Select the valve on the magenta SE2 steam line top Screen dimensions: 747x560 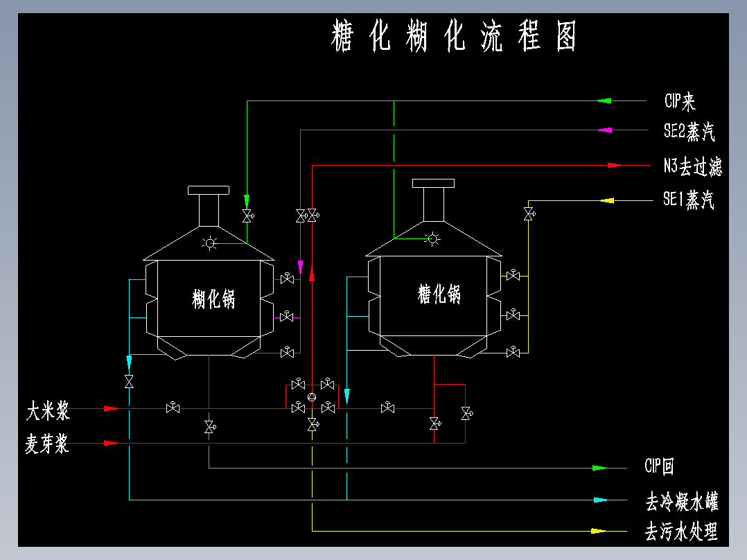(x=301, y=216)
